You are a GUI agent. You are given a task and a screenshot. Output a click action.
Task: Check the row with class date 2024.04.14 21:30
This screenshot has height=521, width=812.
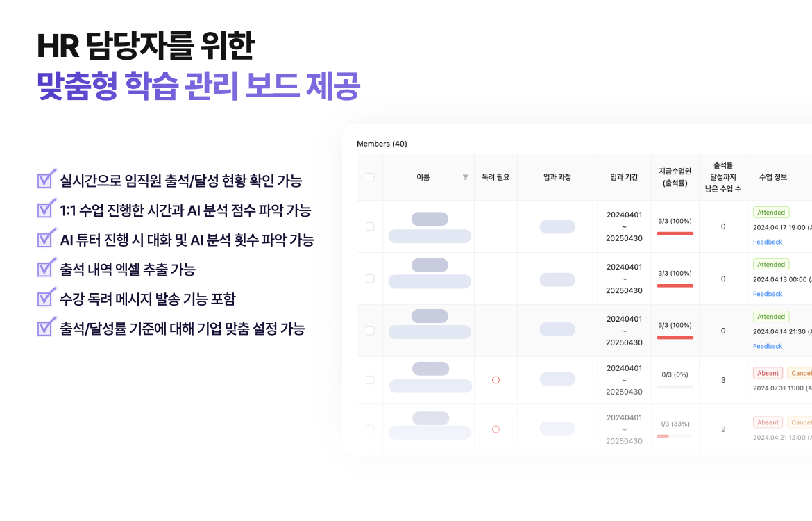(370, 331)
